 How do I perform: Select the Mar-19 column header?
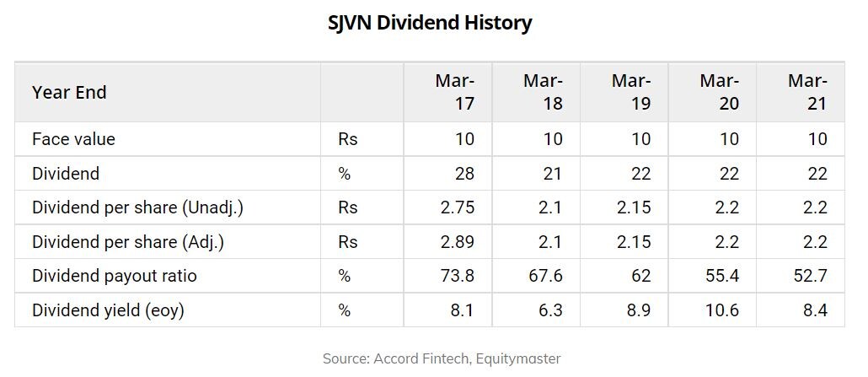pyautogui.click(x=631, y=93)
